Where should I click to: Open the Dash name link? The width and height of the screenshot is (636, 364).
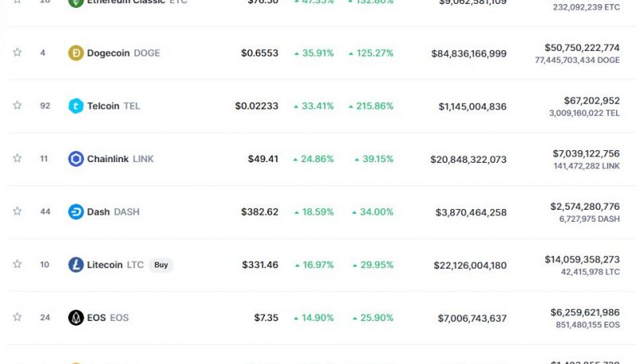point(98,211)
